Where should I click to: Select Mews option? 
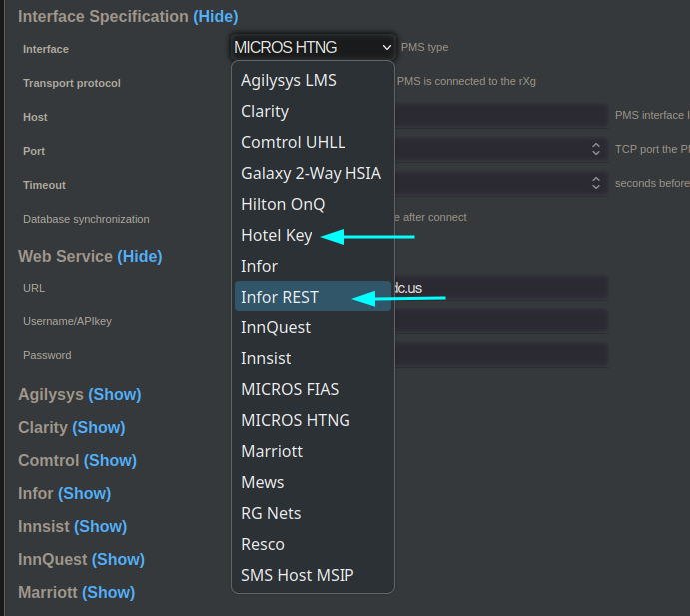[x=313, y=482]
